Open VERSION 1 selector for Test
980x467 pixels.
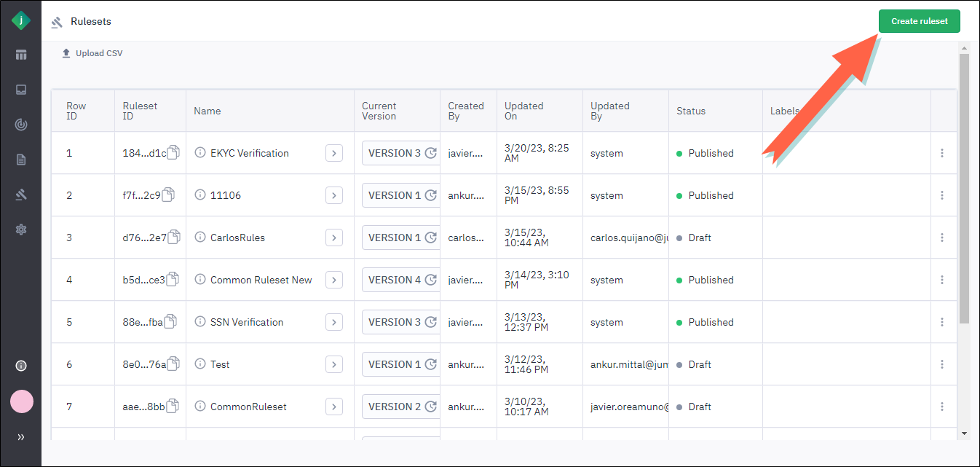(400, 364)
